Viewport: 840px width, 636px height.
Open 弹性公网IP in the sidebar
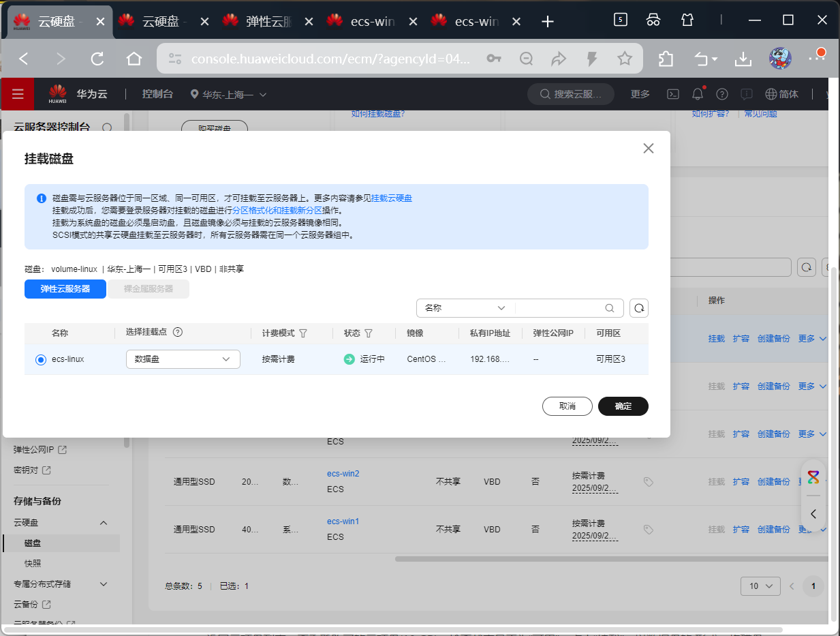click(x=40, y=450)
